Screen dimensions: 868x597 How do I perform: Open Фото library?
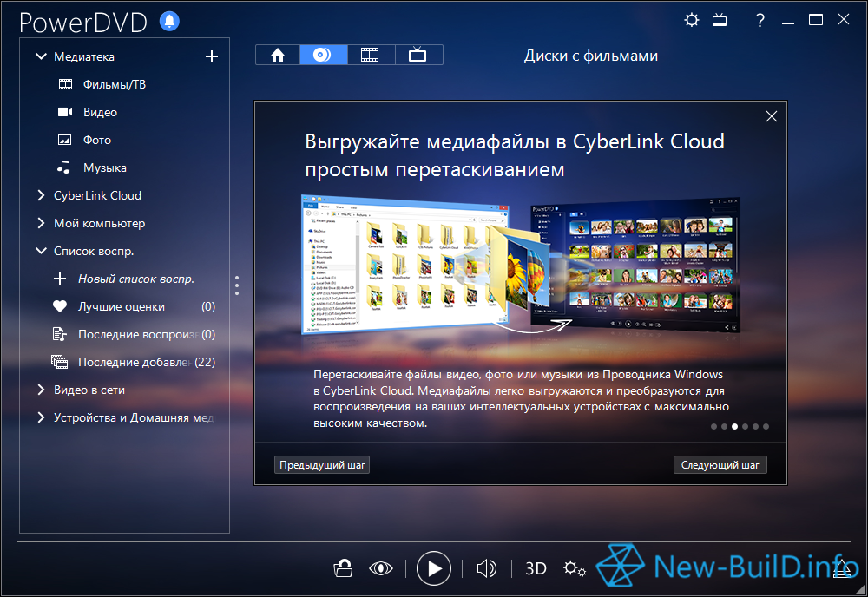tap(97, 140)
